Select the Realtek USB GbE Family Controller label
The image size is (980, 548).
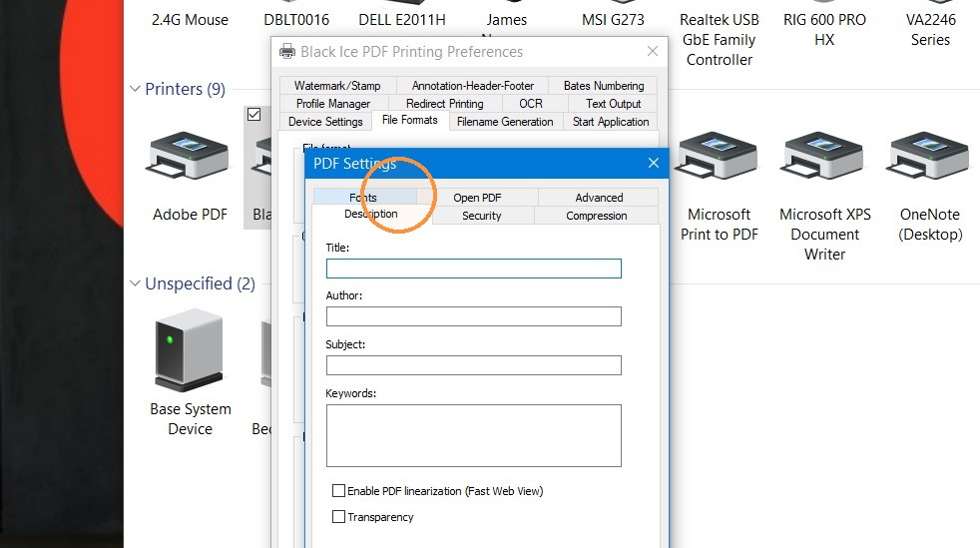click(x=720, y=40)
